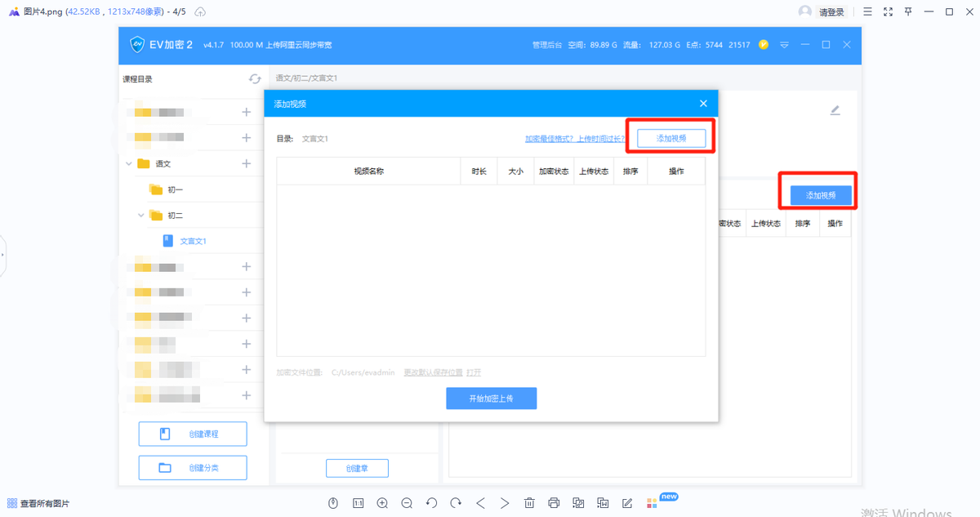Collapse the 语文 folder in the tree
The image size is (980, 517).
(128, 163)
